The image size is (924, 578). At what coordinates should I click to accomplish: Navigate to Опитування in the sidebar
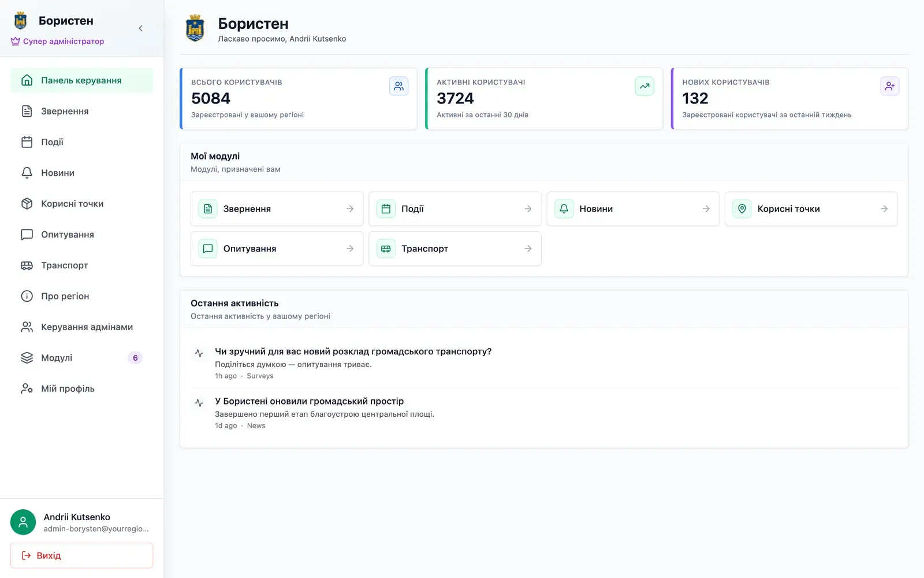[x=82, y=235]
